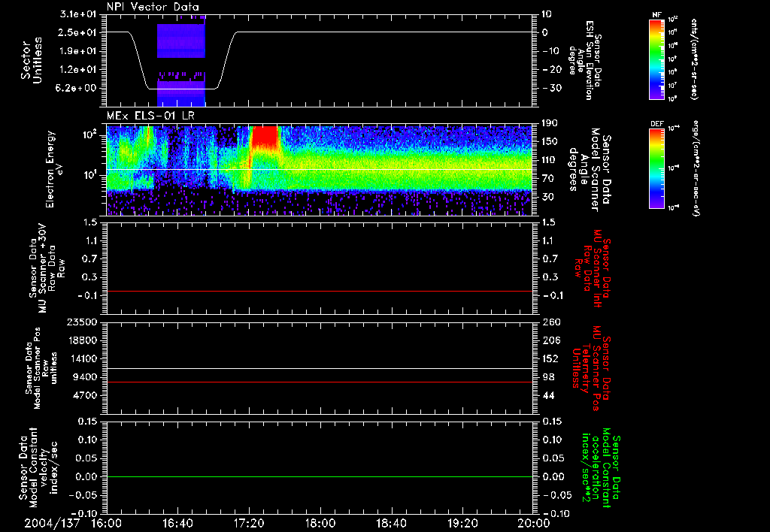Click the 17:20 time axis label
Screen dimensions: 770x532
[249, 523]
